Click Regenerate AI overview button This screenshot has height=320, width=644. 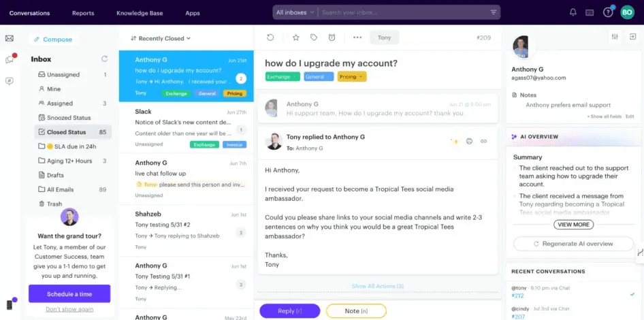[x=573, y=244]
